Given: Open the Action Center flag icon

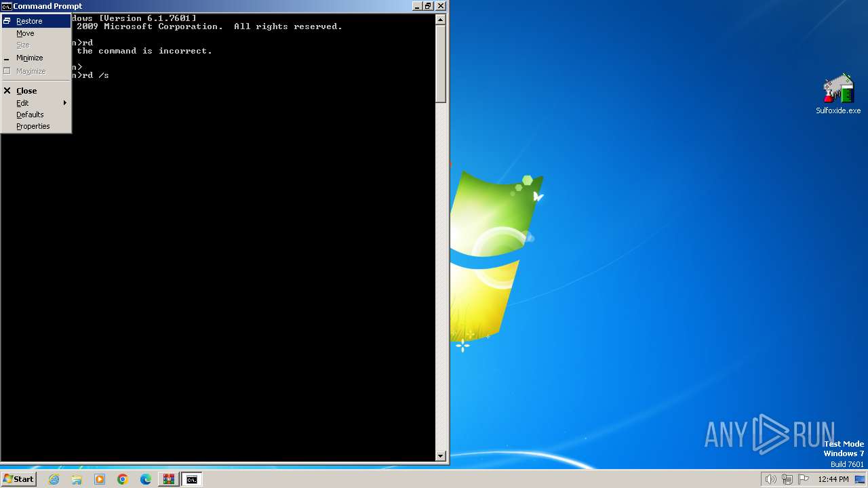Looking at the screenshot, I should (x=804, y=479).
